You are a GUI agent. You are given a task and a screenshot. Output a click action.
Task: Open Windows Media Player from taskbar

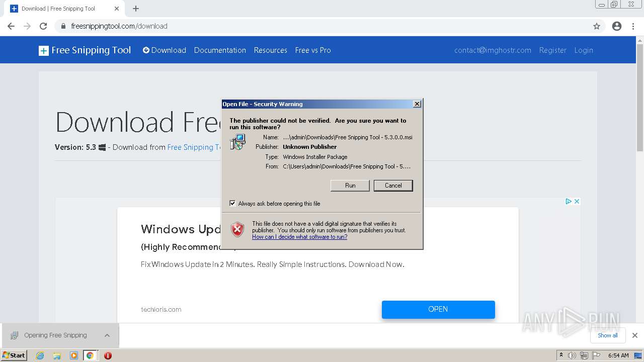click(73, 355)
